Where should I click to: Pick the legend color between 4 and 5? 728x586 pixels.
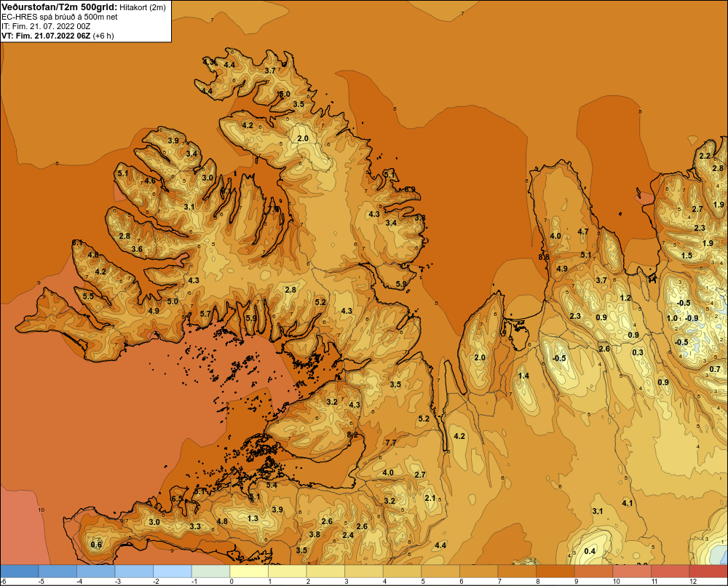coord(402,571)
